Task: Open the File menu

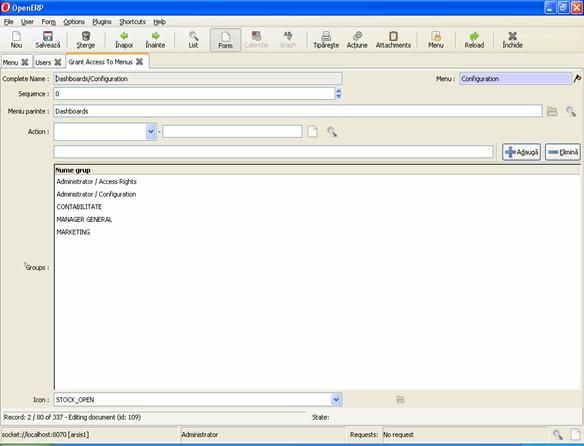Action: [x=9, y=22]
